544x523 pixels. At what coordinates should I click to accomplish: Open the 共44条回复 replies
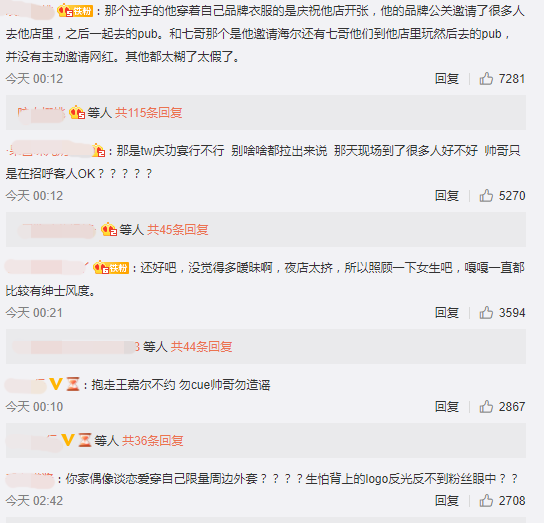click(201, 347)
